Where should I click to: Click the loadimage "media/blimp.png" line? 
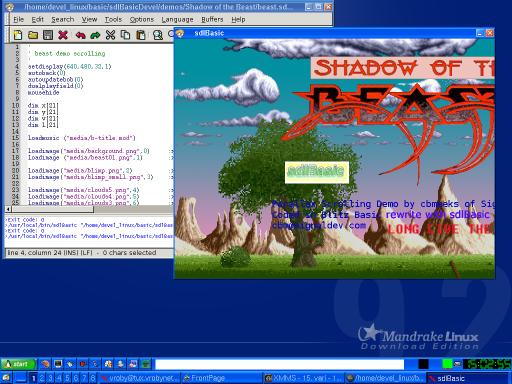pyautogui.click(x=80, y=170)
